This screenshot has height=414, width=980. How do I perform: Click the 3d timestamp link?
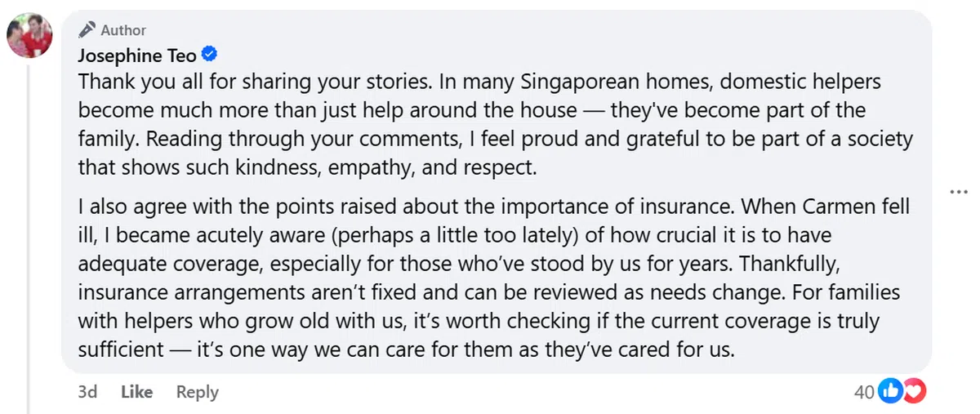tap(87, 392)
